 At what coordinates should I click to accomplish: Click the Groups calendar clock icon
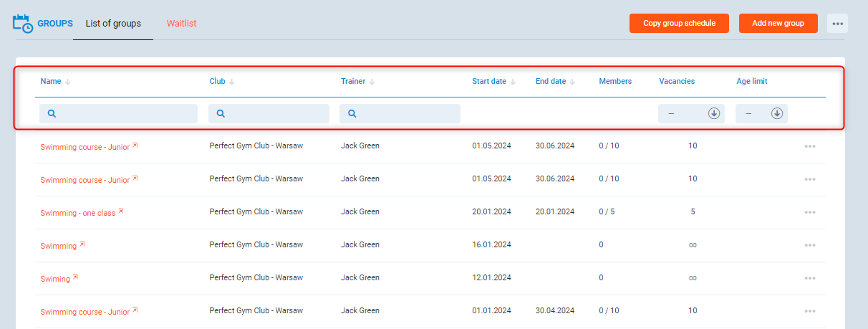pos(23,23)
